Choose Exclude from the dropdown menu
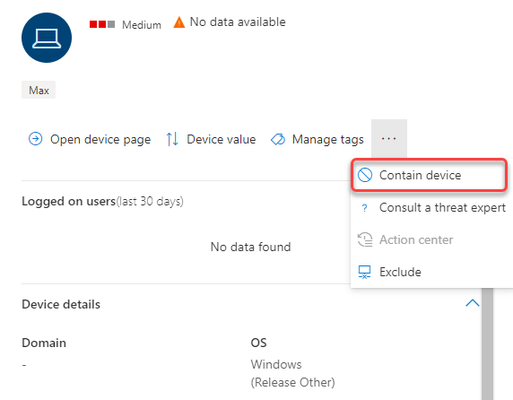Screen dimensions: 513x400 click(x=432, y=272)
